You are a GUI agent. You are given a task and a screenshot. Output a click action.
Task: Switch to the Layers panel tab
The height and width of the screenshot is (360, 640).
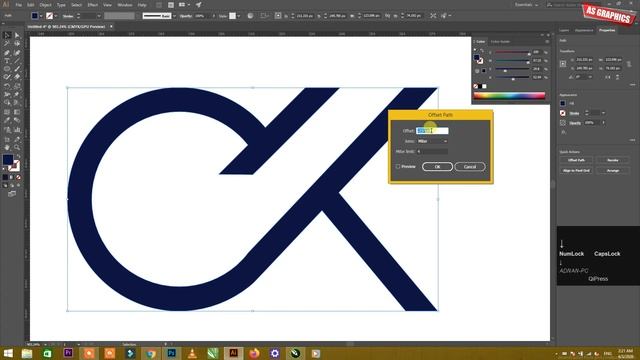pyautogui.click(x=564, y=31)
